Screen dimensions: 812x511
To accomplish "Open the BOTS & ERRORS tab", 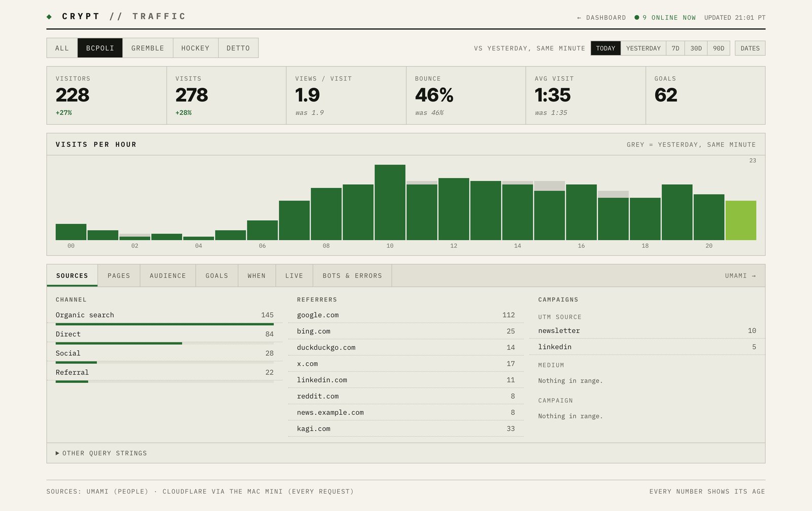I will [x=352, y=276].
